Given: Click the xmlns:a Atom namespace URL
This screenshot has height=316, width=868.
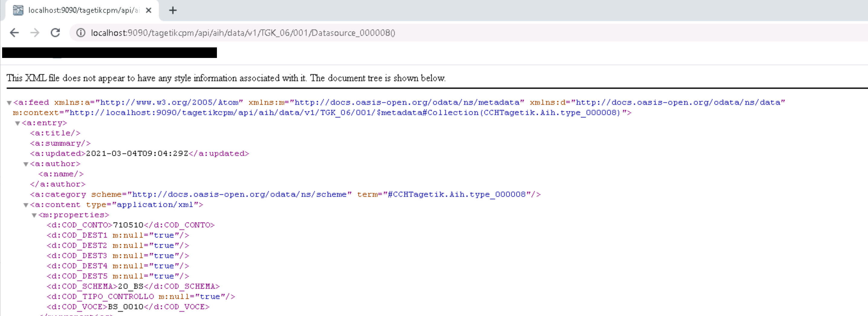Looking at the screenshot, I should (169, 102).
